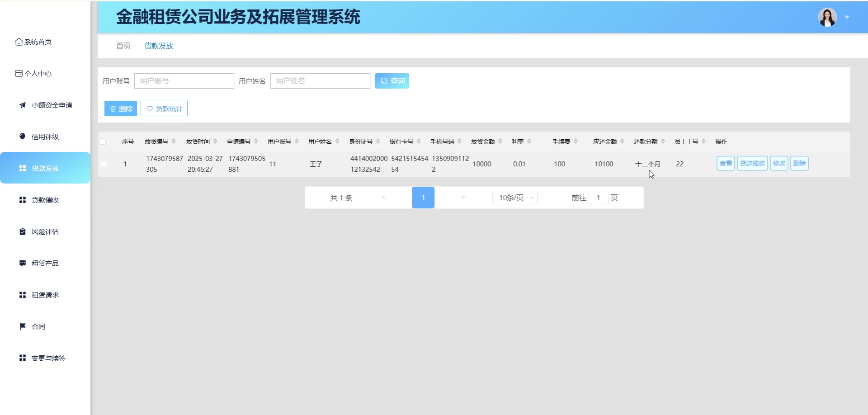Check the checkbox for row 1

104,164
